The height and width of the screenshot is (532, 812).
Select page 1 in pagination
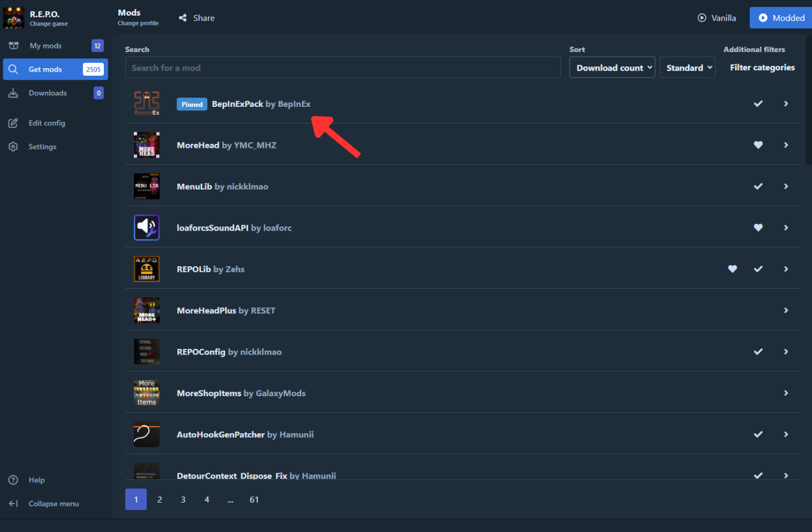(136, 500)
